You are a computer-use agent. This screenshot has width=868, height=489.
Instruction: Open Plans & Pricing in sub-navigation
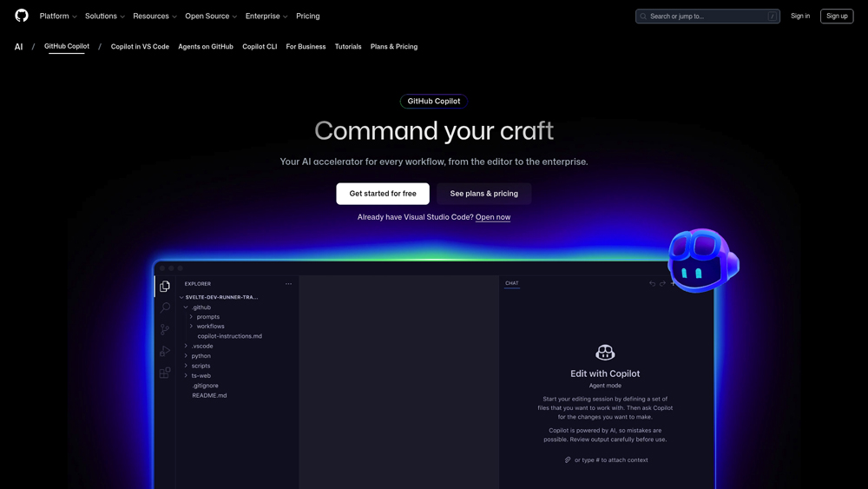click(x=393, y=47)
